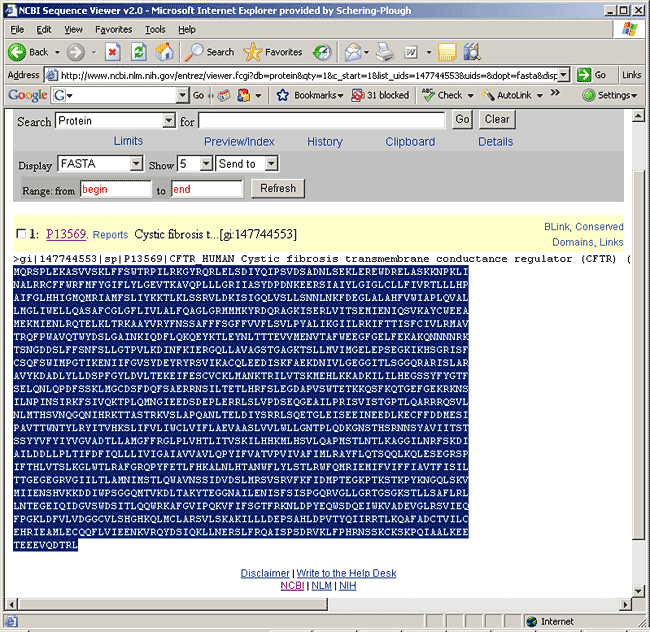The height and width of the screenshot is (632, 650).
Task: Open the Search magnifier in the toolbar
Action: (194, 52)
